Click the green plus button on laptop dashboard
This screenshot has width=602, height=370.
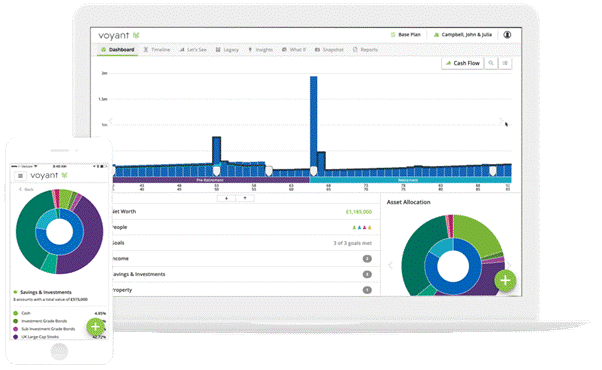pyautogui.click(x=505, y=281)
